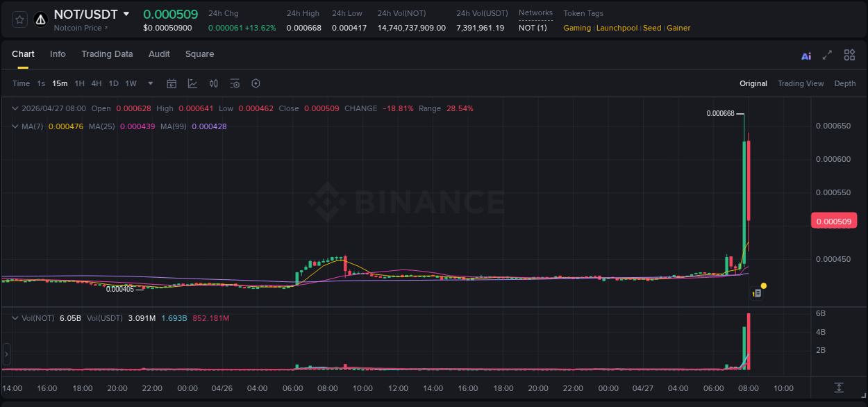Click the 24h Vol(USDT) value 7,391,961.19
Screen dimensions: 868x407
[x=480, y=28]
